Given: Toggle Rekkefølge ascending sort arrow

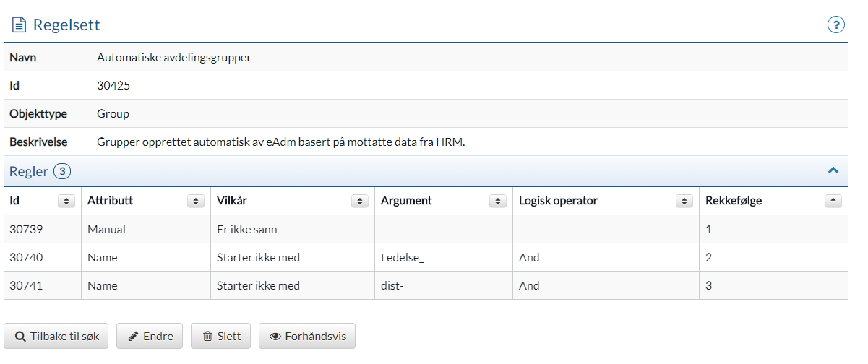Looking at the screenshot, I should pyautogui.click(x=833, y=201).
